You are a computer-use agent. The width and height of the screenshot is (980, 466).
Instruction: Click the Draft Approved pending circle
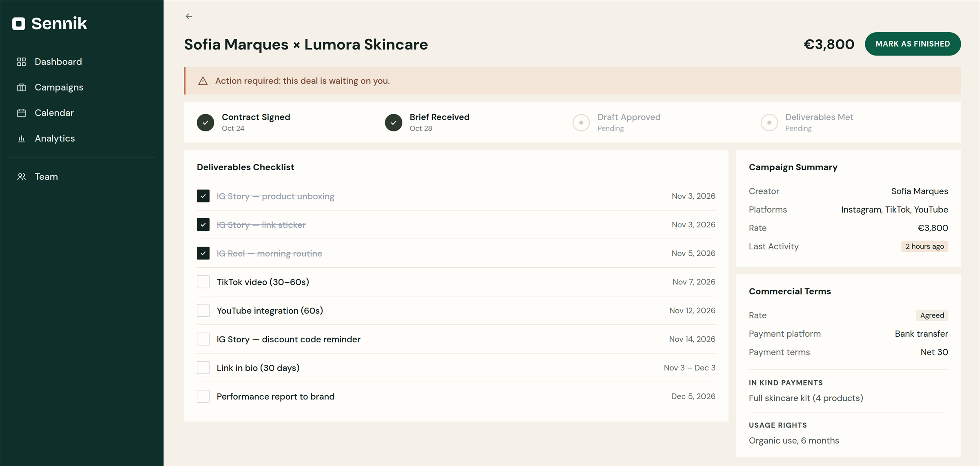[581, 122]
